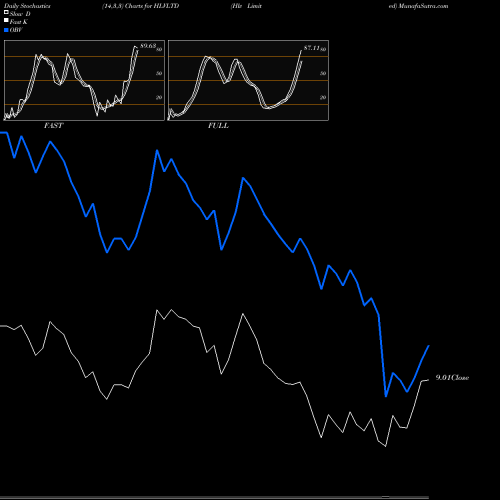Click the 50 level label in the FAST chart
The width and height of the screenshot is (500, 500).
(159, 73)
